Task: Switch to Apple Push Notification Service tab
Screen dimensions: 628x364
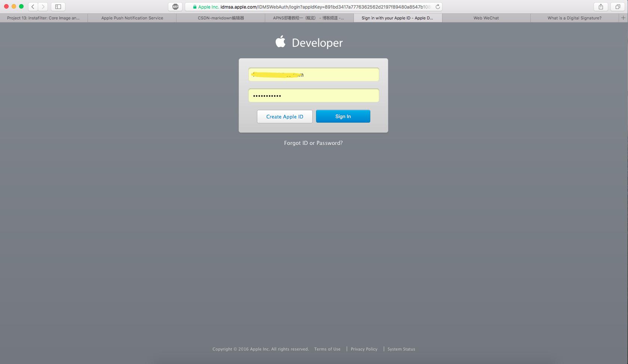Action: pos(132,18)
